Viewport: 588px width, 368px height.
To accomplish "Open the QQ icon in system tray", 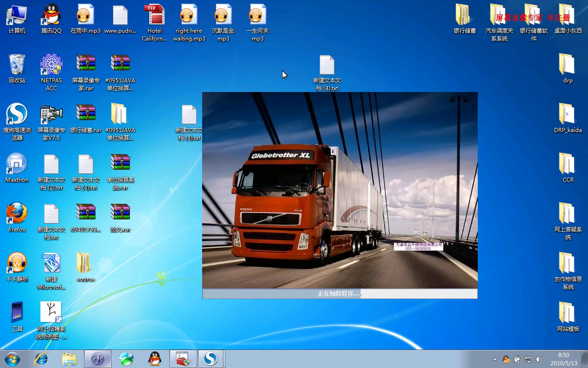I will [506, 359].
